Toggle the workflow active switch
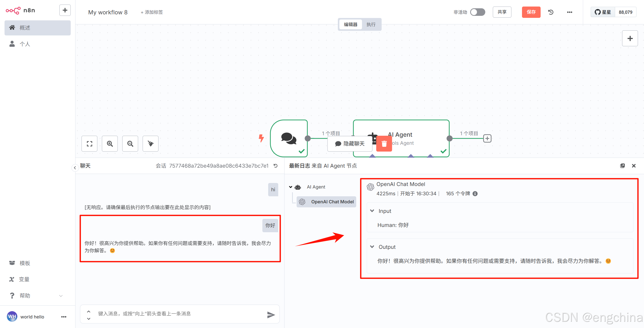Viewport: 644px width, 328px height. coord(477,12)
